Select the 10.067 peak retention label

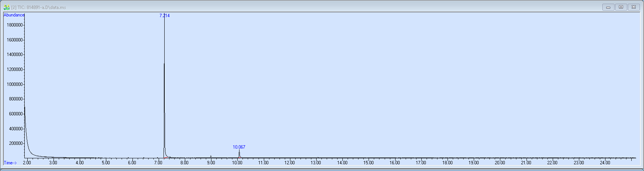(239, 147)
